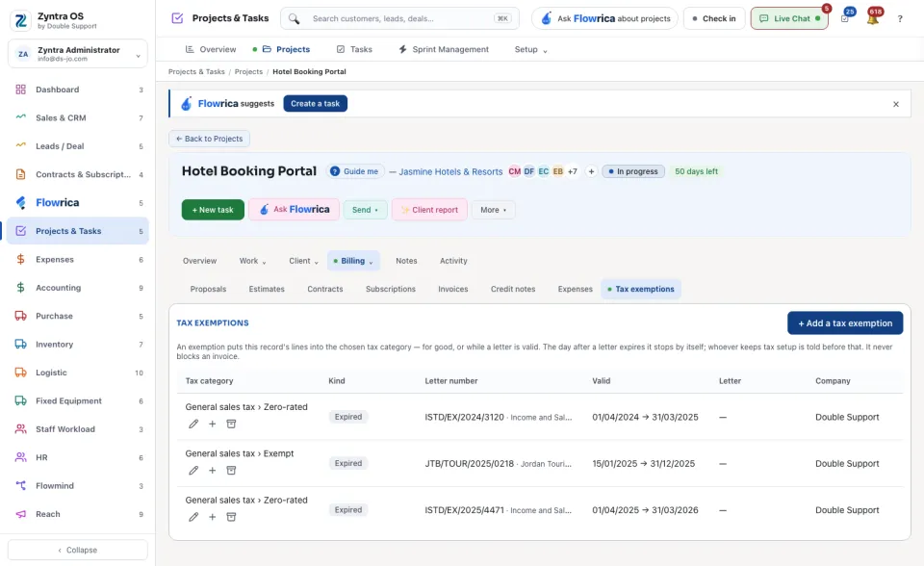The image size is (924, 566).
Task: Click plus icon on ISTD/EX/2024/3120 row
Action: [212, 424]
